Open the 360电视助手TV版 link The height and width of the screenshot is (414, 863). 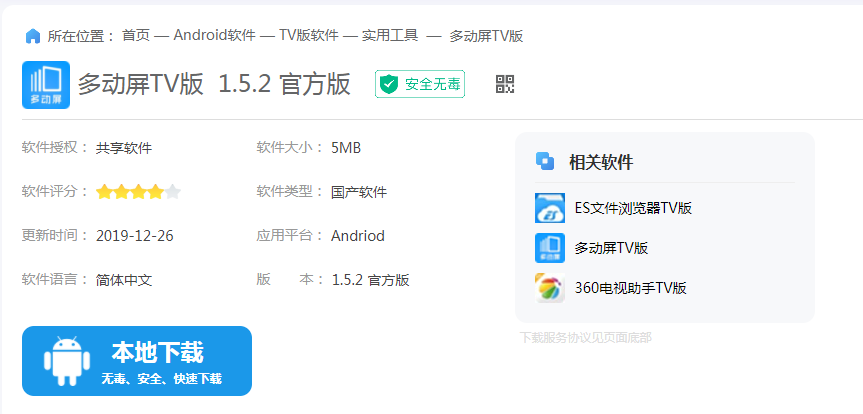(x=631, y=288)
